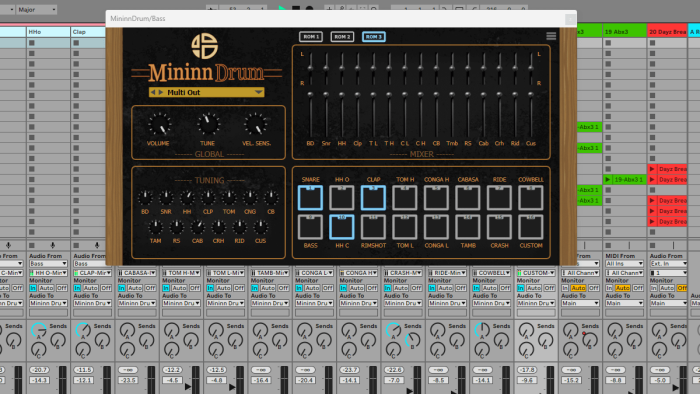Launch the 19-Abx3 1 clip play triangle

point(608,179)
